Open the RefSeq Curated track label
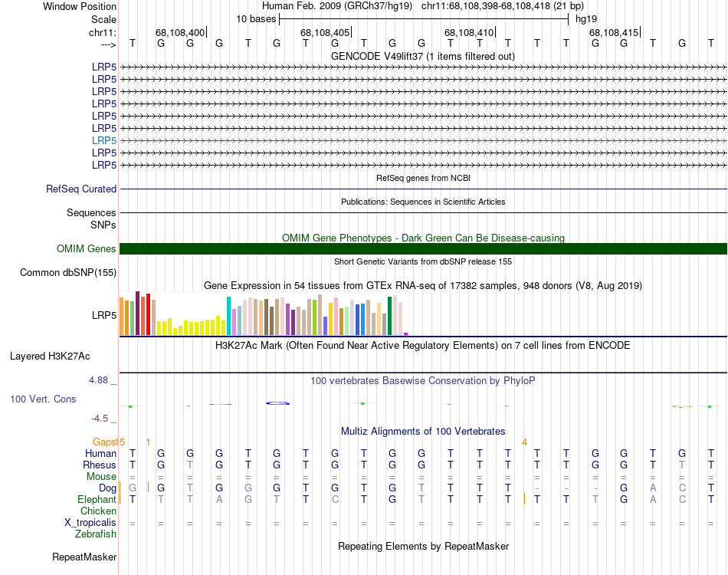 pyautogui.click(x=81, y=189)
